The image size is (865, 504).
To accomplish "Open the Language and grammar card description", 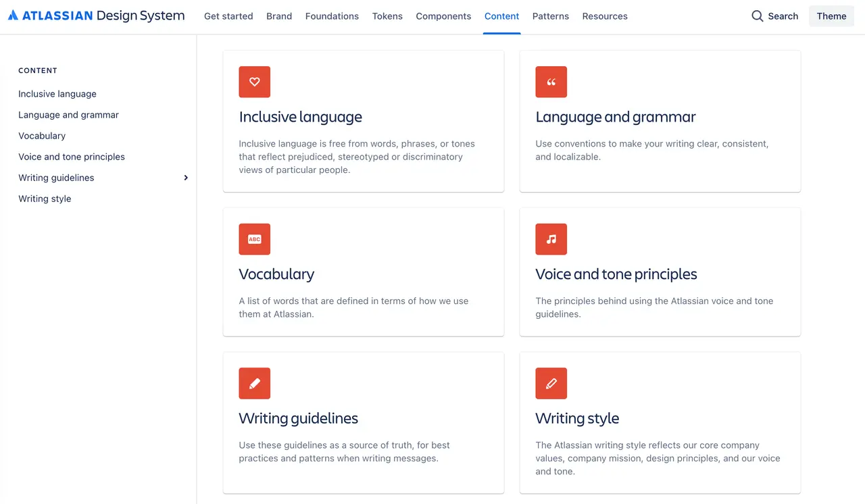I will pyautogui.click(x=651, y=150).
